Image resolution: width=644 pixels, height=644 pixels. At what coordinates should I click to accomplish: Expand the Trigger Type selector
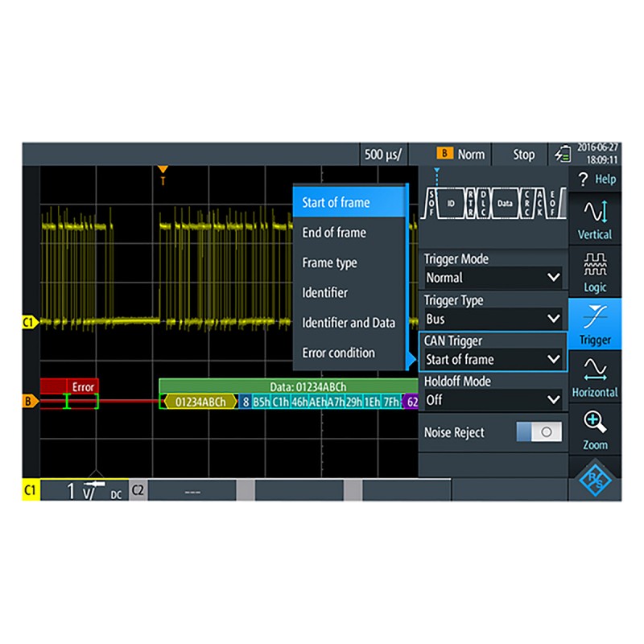(492, 318)
